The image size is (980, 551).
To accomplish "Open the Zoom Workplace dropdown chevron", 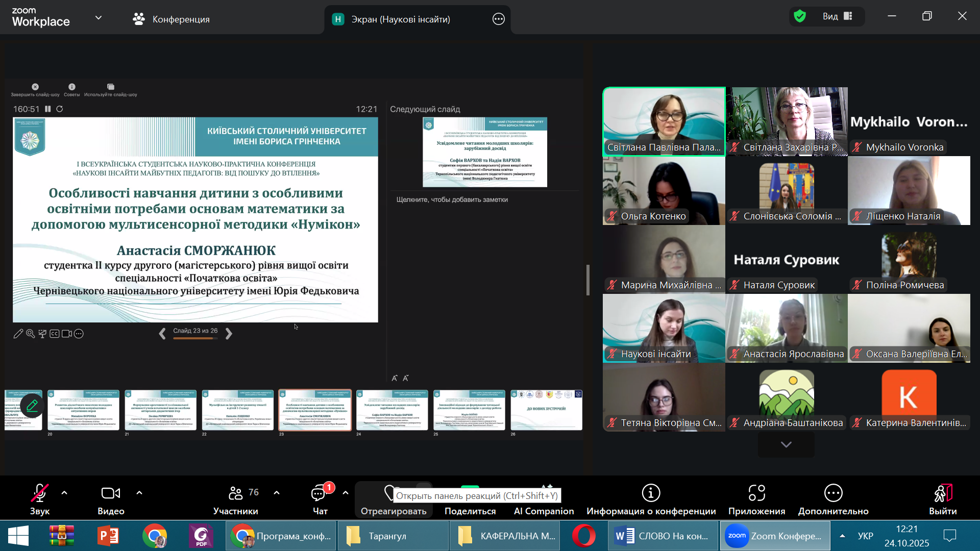I will pos(99,18).
